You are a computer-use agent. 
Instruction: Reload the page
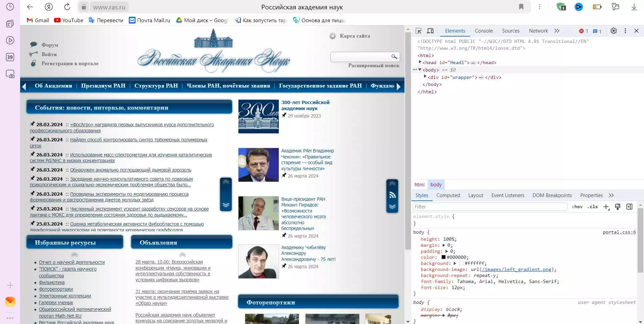[67, 7]
